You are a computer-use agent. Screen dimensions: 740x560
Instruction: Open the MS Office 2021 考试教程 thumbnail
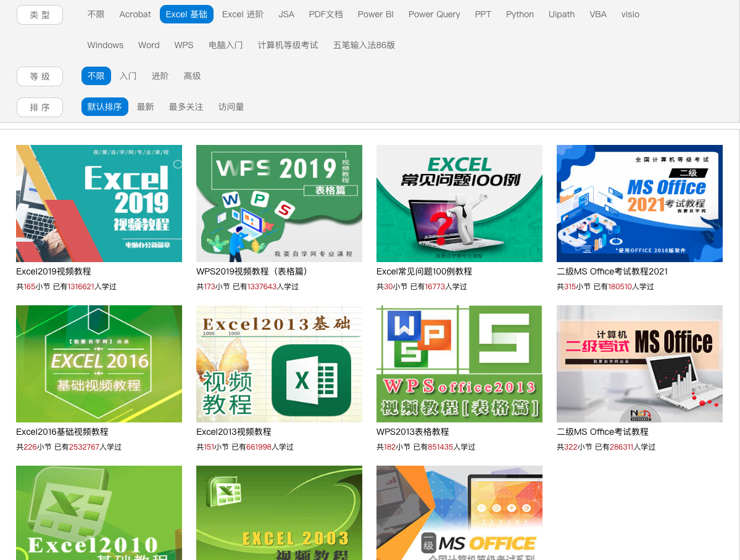coord(639,204)
